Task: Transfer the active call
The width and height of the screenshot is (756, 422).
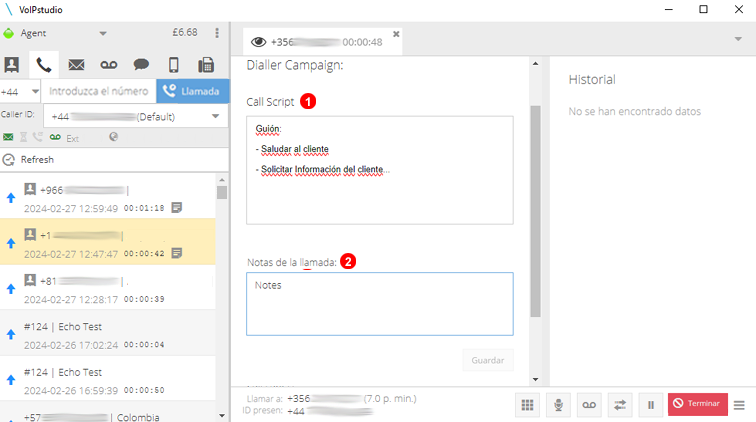Action: click(620, 405)
